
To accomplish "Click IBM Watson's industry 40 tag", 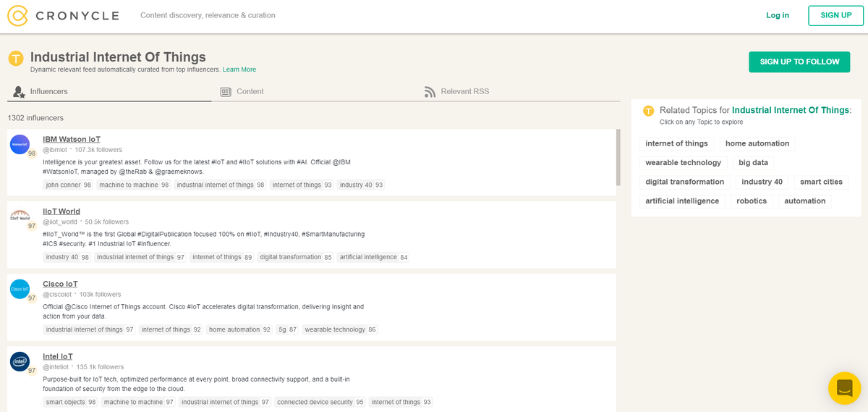I will point(361,185).
